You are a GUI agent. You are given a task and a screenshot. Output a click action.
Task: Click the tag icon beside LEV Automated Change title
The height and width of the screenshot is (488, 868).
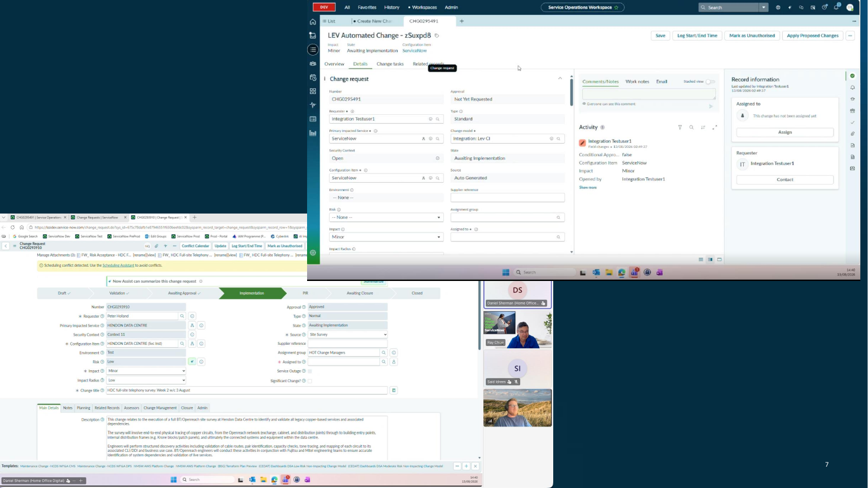pyautogui.click(x=437, y=35)
